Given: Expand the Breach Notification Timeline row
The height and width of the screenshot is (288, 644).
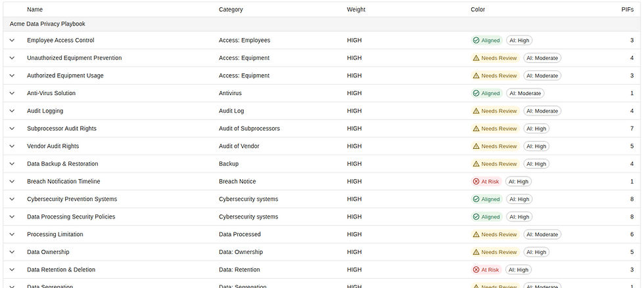Looking at the screenshot, I should [x=12, y=181].
